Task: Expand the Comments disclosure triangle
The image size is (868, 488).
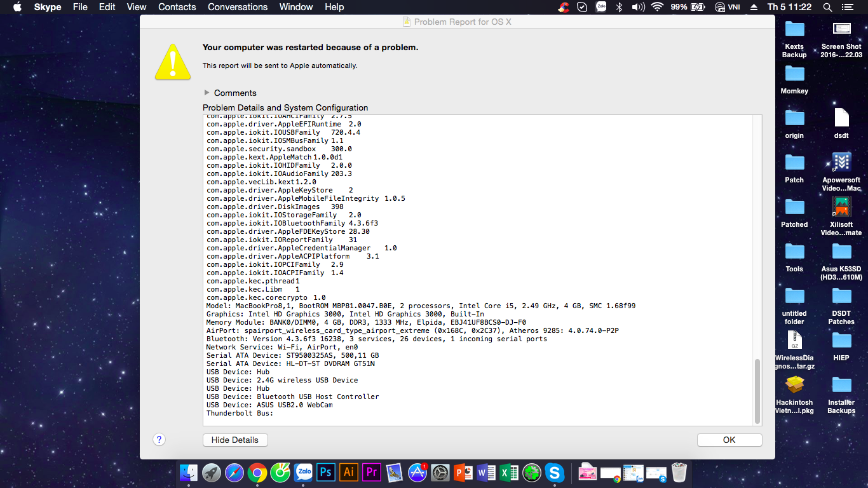Action: coord(207,93)
